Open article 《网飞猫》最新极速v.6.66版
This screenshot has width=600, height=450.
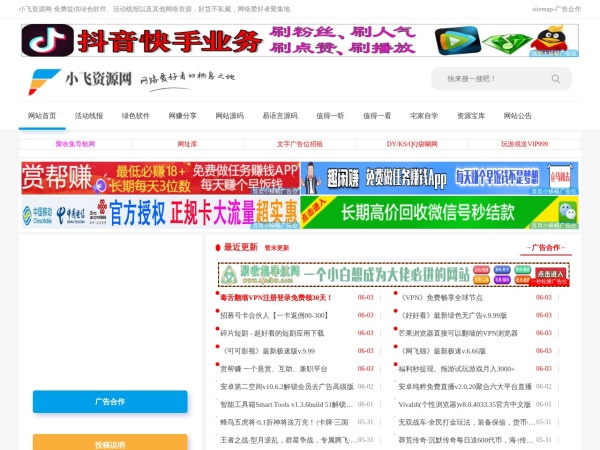(442, 351)
